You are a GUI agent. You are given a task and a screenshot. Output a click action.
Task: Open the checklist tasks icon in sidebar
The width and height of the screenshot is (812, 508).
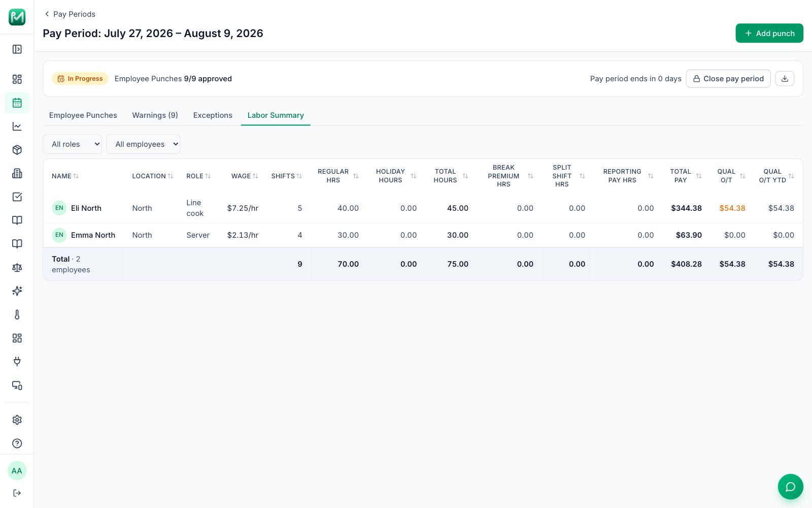pyautogui.click(x=17, y=197)
